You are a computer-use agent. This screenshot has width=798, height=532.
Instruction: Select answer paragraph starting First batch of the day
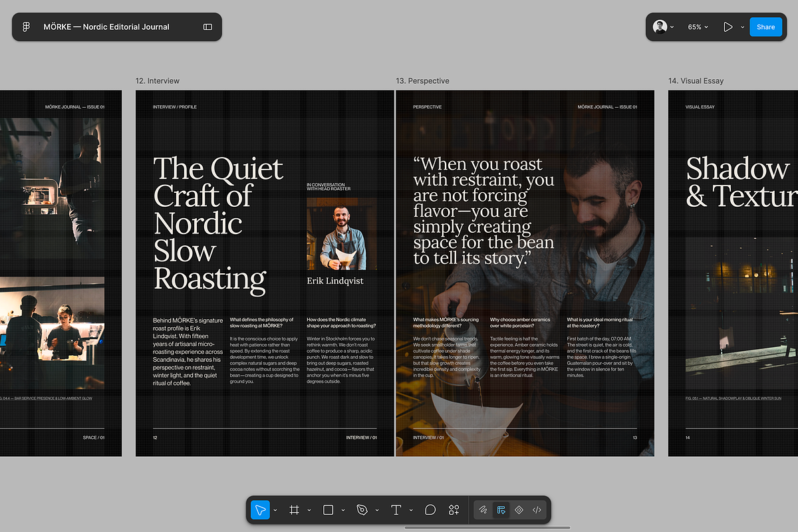point(602,357)
